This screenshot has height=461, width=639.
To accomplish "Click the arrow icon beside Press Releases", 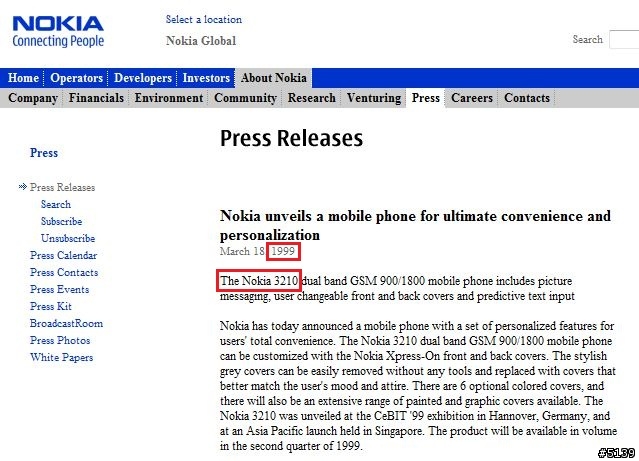I will click(x=22, y=187).
